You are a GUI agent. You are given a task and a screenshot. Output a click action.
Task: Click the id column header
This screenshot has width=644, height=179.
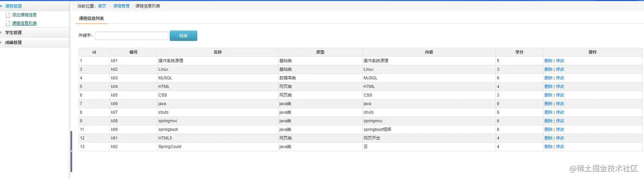tap(94, 52)
